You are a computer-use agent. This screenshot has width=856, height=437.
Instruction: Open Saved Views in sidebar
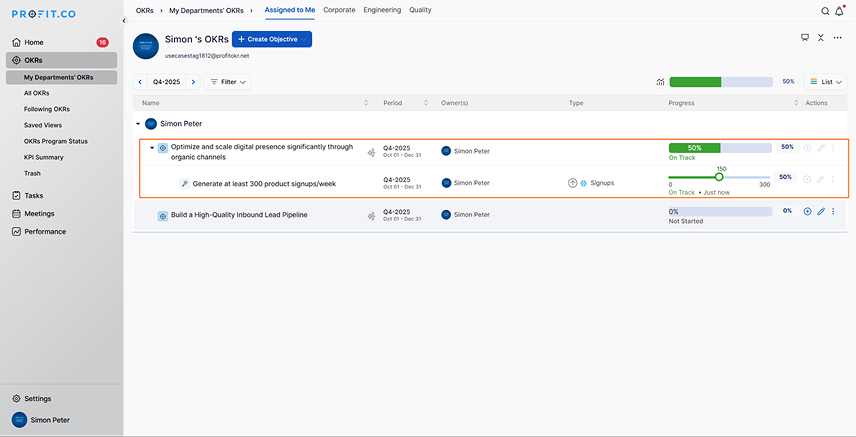(43, 125)
